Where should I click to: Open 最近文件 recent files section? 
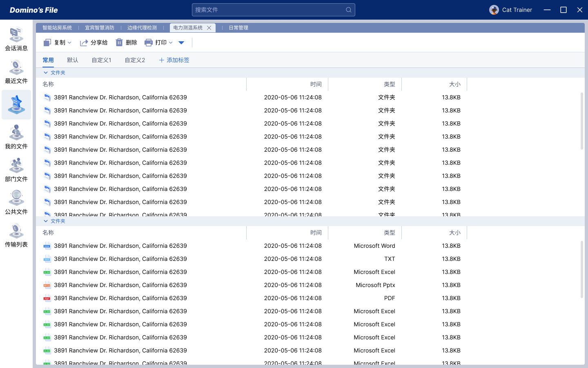coord(16,72)
